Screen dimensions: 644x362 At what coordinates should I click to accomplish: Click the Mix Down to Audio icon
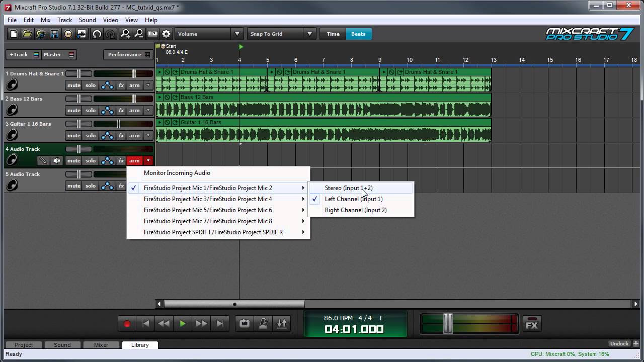81,34
